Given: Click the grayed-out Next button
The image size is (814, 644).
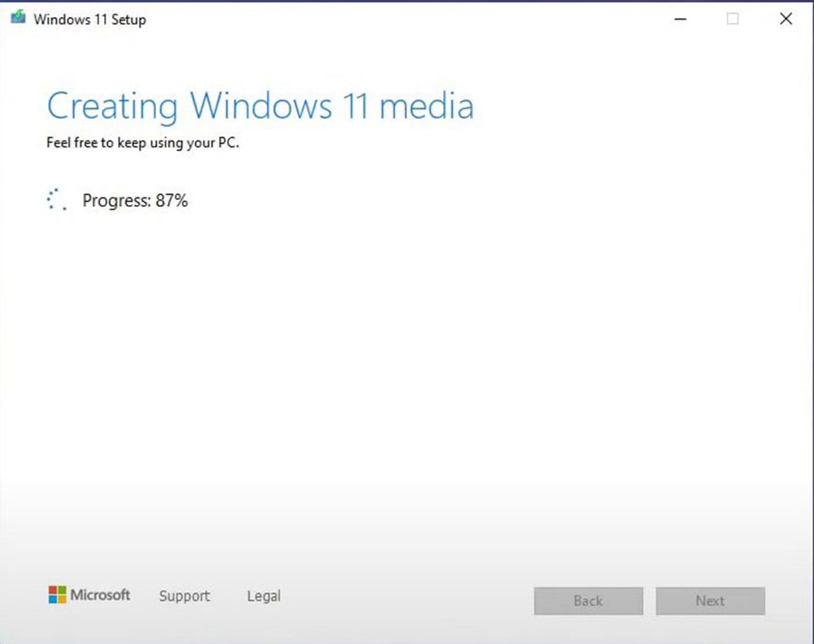Looking at the screenshot, I should coord(710,601).
